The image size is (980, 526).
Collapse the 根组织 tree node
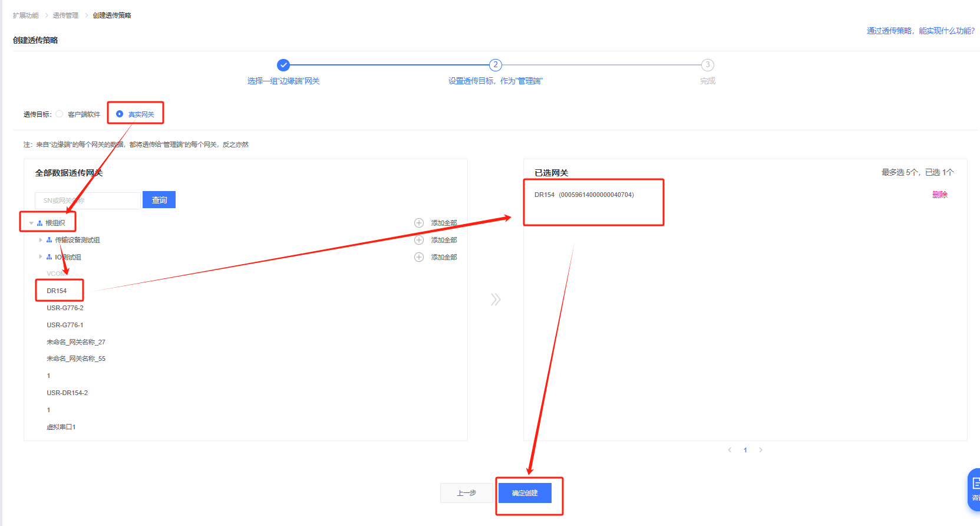tap(31, 223)
